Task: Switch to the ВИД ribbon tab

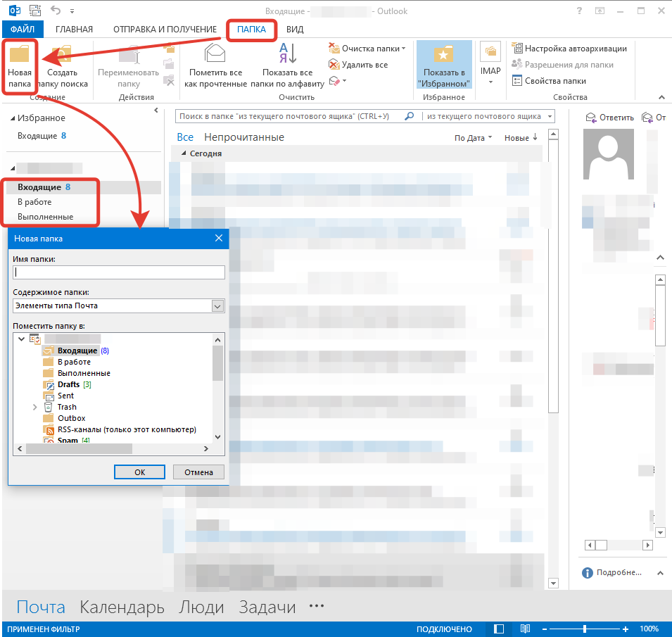Action: tap(295, 29)
